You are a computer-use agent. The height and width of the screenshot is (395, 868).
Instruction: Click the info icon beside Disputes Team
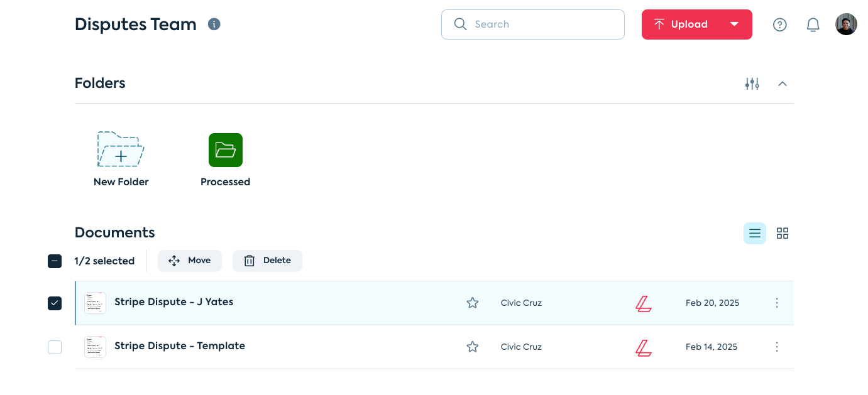214,24
